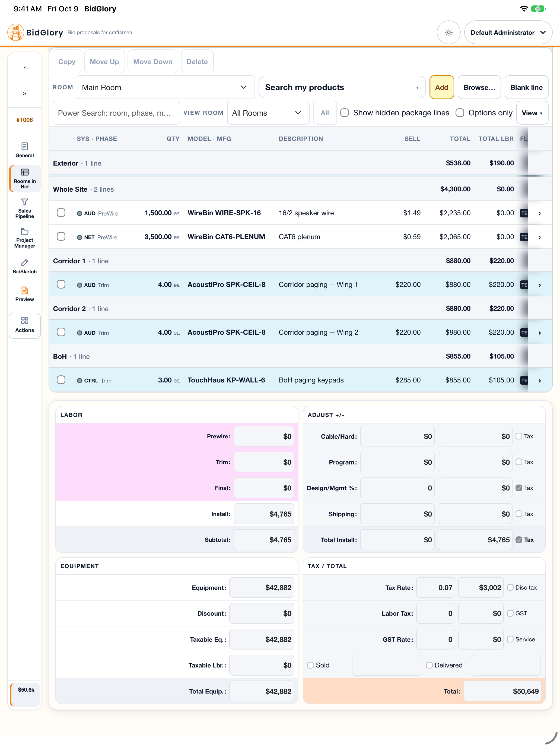The height and width of the screenshot is (747, 560).
Task: Click the Blank line button
Action: coord(526,87)
